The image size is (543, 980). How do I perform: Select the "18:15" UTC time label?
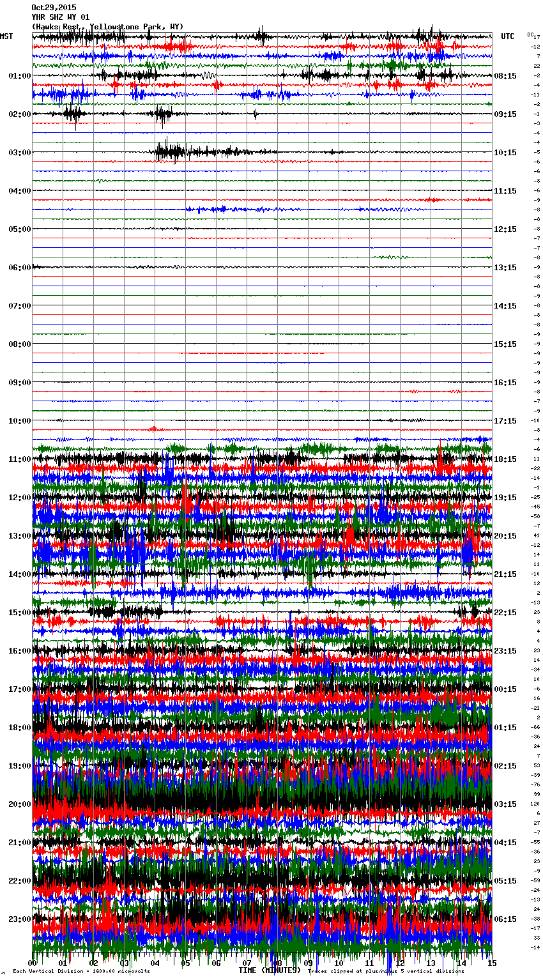pos(505,459)
